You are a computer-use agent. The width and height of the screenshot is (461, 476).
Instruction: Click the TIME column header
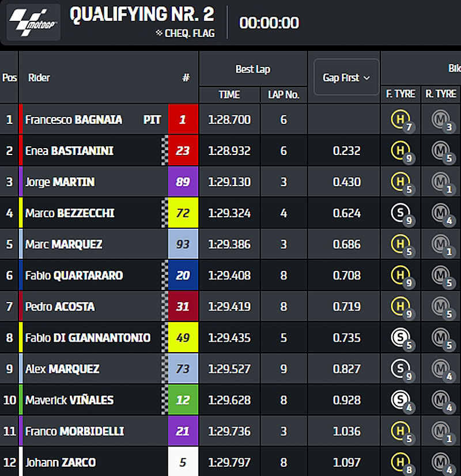pyautogui.click(x=229, y=95)
